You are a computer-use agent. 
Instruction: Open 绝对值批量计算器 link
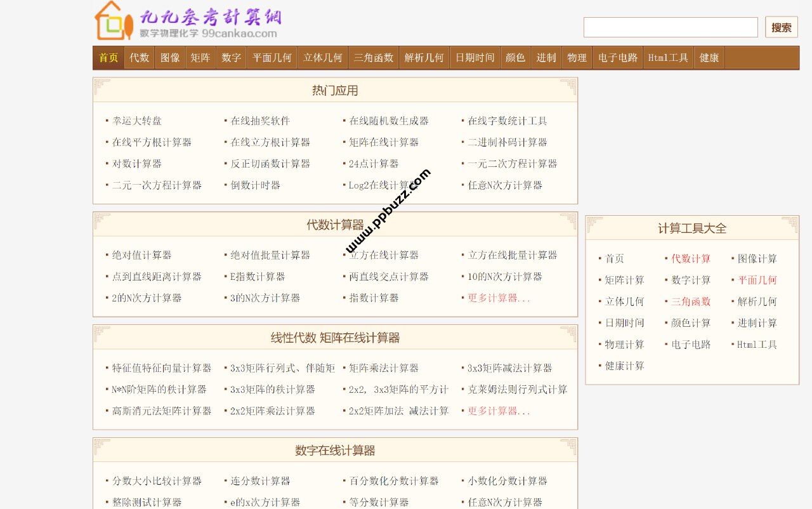[x=270, y=255]
